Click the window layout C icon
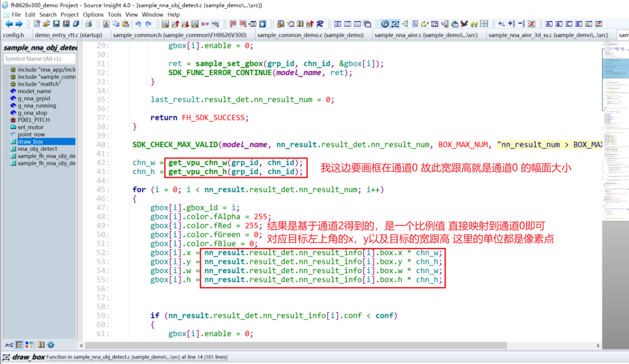The image size is (629, 364). (x=569, y=24)
